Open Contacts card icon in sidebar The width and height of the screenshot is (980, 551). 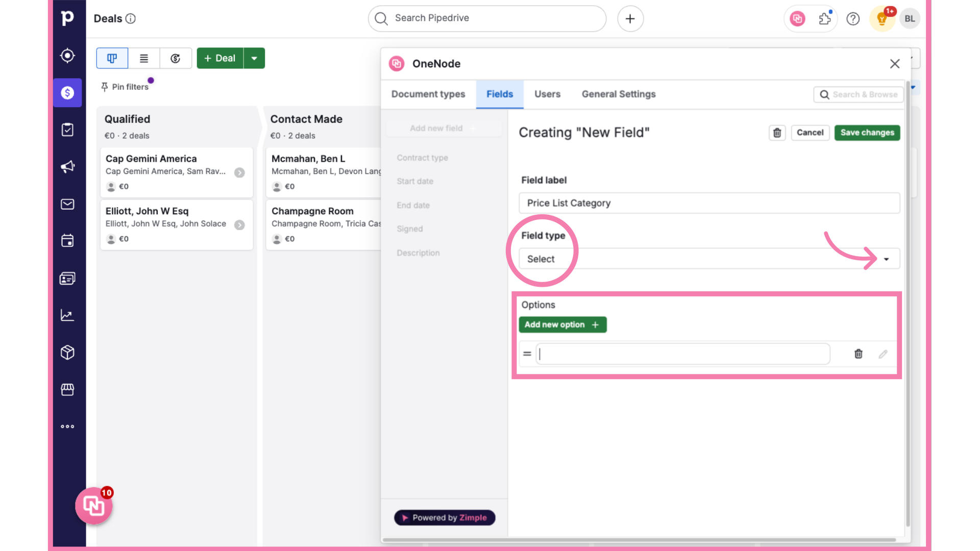pos(67,278)
